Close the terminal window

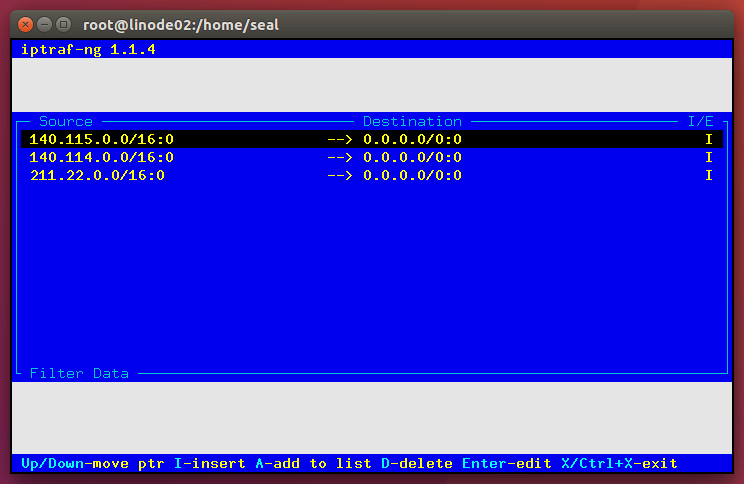[25, 23]
